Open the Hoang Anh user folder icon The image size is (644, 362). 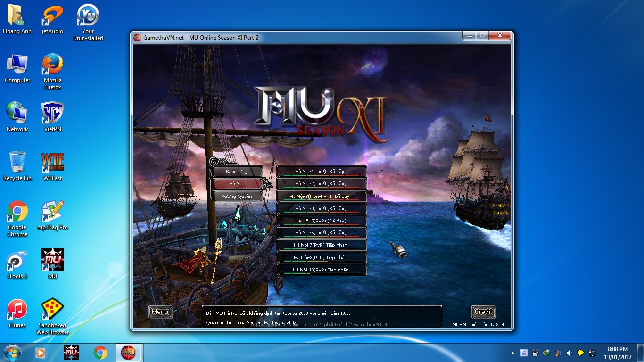(x=17, y=20)
